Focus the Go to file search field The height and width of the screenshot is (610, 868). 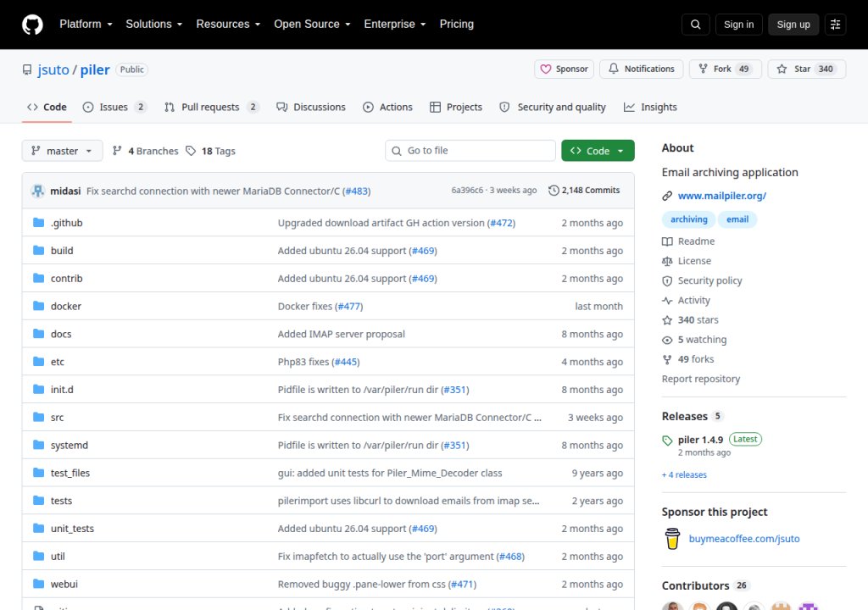click(470, 151)
